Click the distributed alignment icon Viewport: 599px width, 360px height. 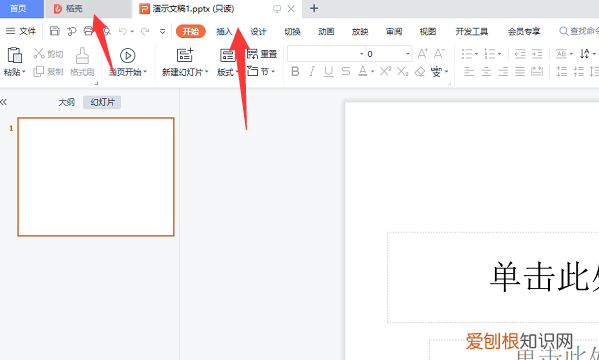tap(537, 71)
